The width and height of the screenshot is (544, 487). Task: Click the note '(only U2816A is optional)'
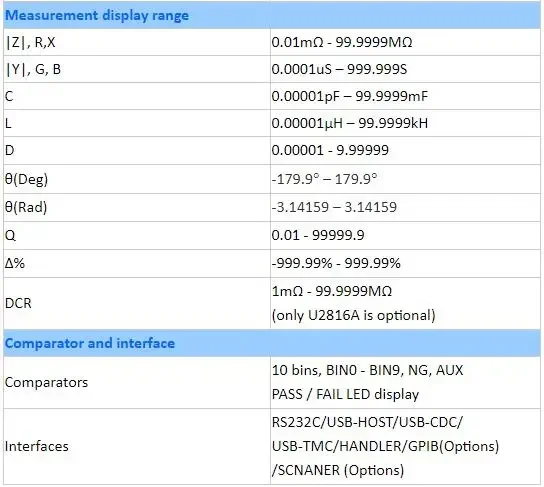point(354,315)
